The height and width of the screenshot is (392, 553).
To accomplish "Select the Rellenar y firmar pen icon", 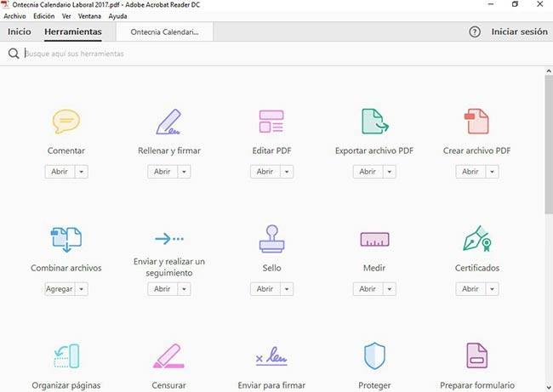I will [x=169, y=122].
